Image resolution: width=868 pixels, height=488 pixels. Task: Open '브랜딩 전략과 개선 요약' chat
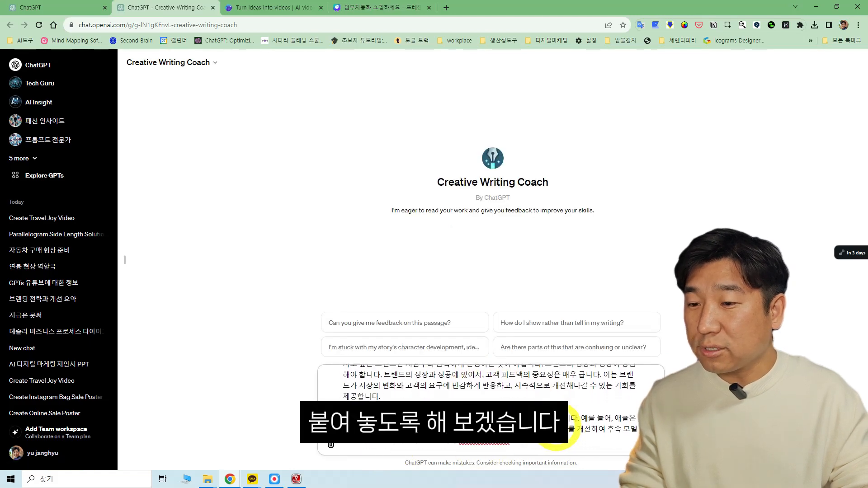(x=42, y=299)
